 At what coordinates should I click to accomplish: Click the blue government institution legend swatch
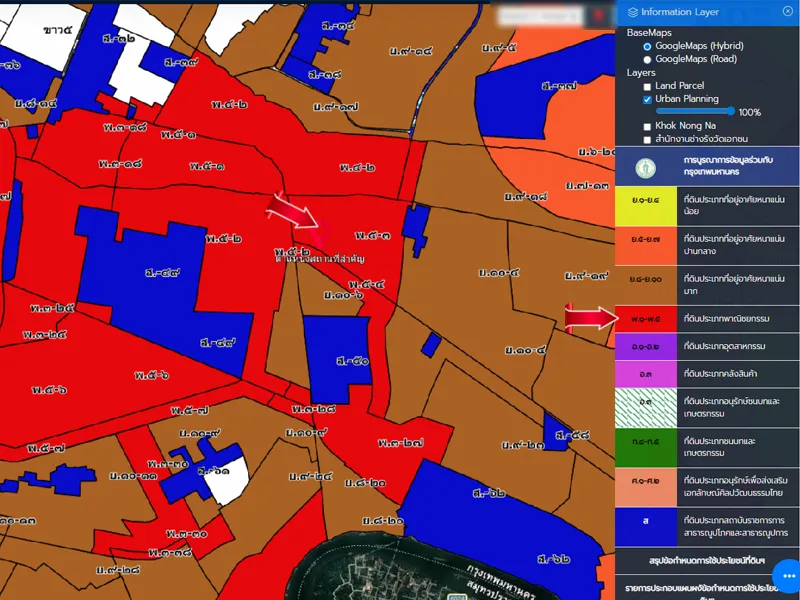pyautogui.click(x=645, y=521)
